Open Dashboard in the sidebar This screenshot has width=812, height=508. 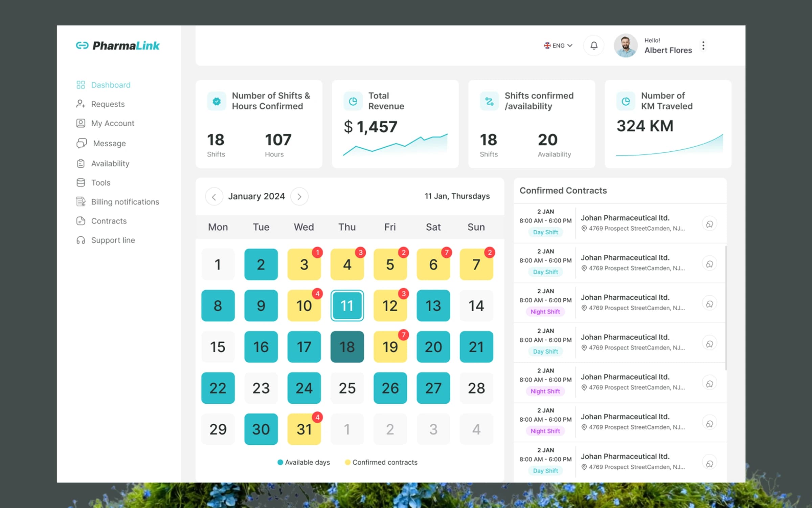coord(104,85)
